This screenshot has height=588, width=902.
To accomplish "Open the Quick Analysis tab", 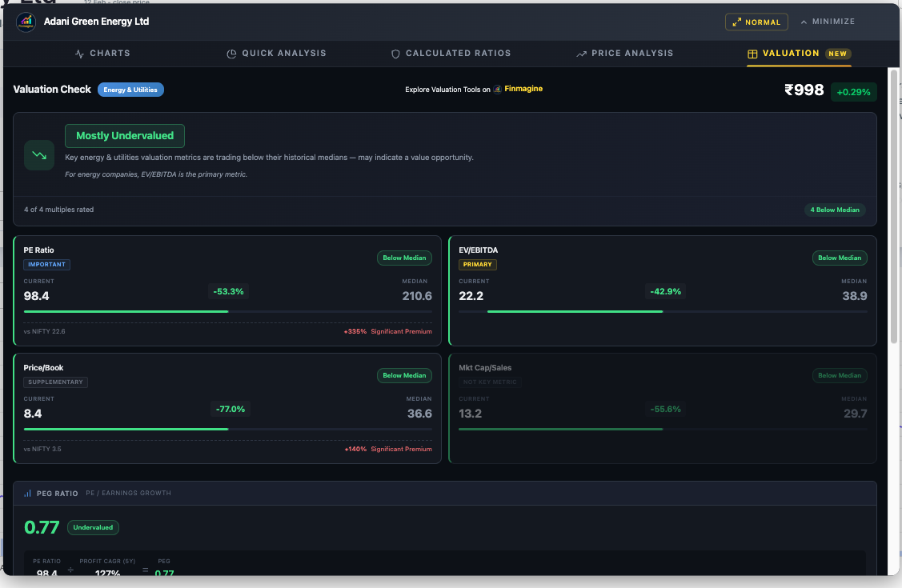I will 284,54.
